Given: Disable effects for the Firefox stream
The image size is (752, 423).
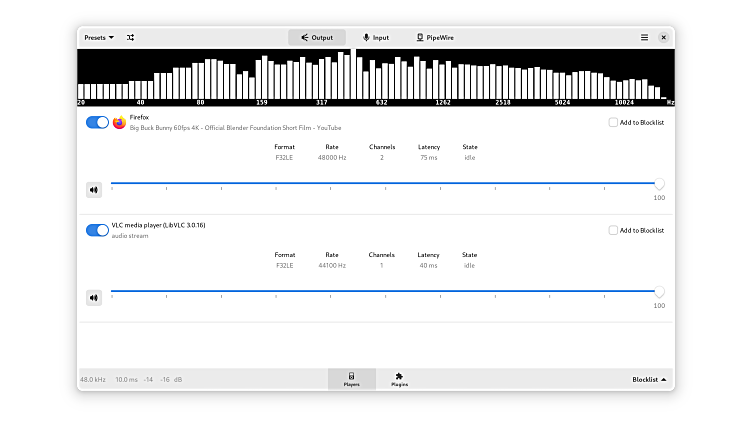Looking at the screenshot, I should click(98, 122).
